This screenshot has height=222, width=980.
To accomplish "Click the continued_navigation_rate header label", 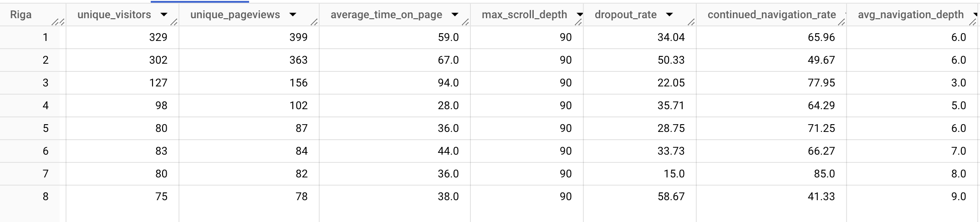I will (x=771, y=15).
